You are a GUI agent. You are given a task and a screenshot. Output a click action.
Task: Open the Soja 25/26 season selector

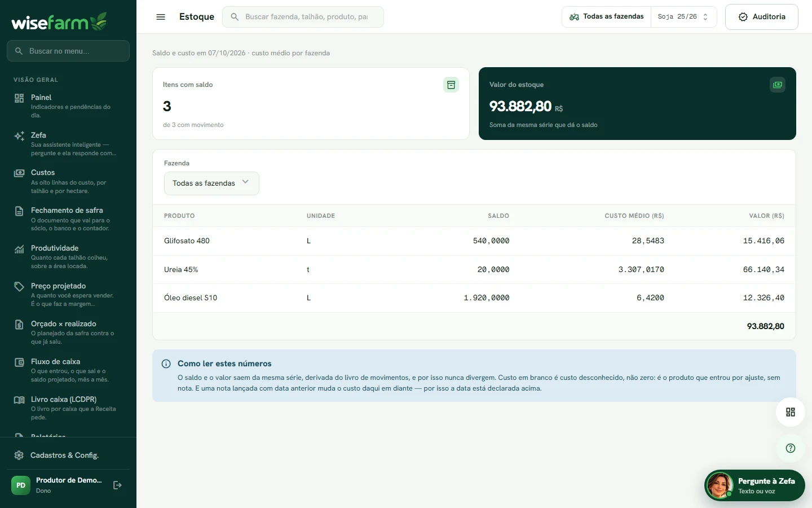(683, 17)
